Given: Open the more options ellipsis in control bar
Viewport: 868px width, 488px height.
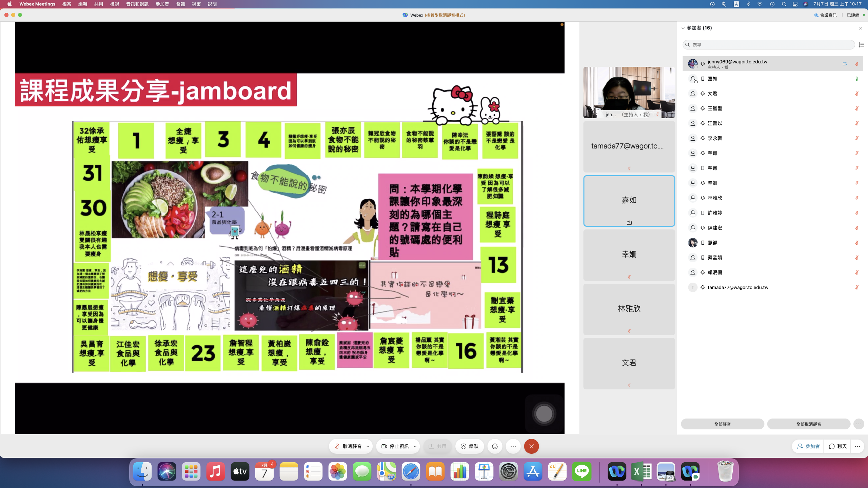Looking at the screenshot, I should pos(513,446).
